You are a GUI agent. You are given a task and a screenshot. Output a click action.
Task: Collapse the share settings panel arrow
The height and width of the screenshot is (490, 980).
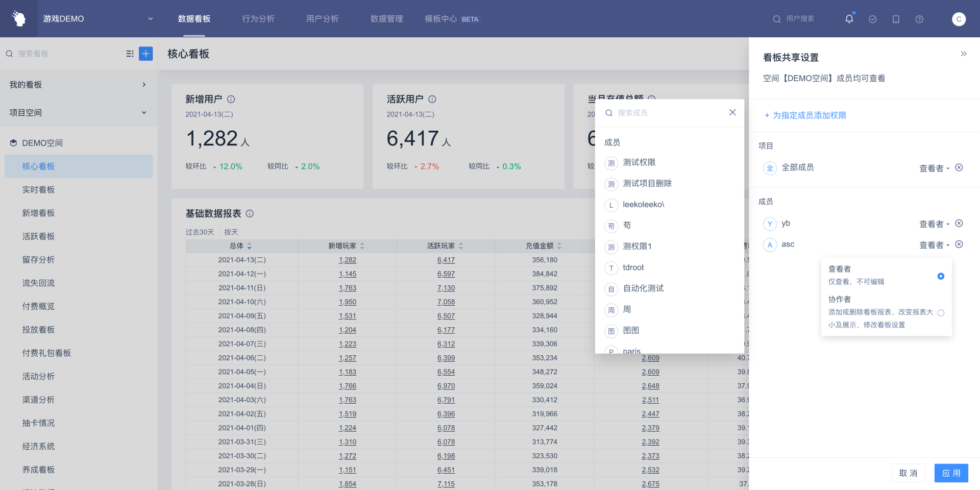coord(963,54)
